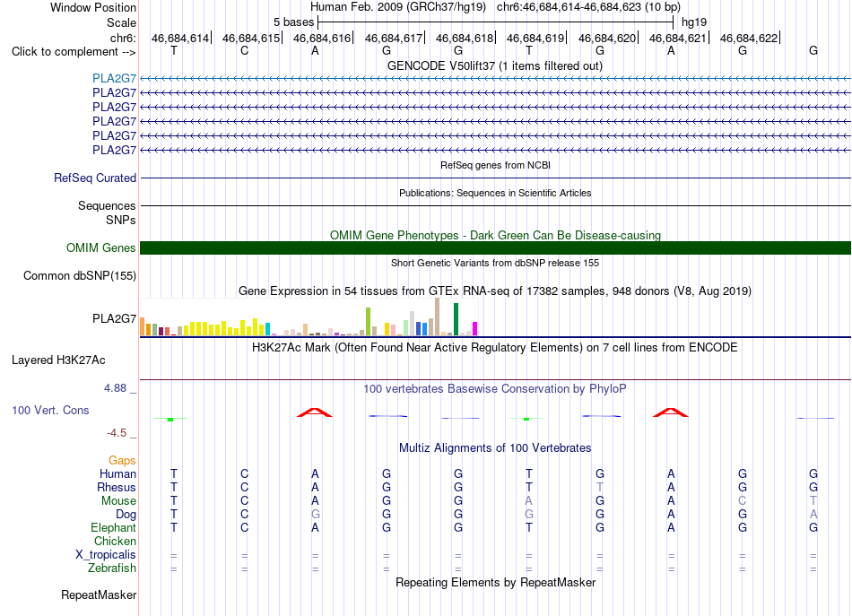
Task: Click position label 46,684,614
Action: point(180,38)
